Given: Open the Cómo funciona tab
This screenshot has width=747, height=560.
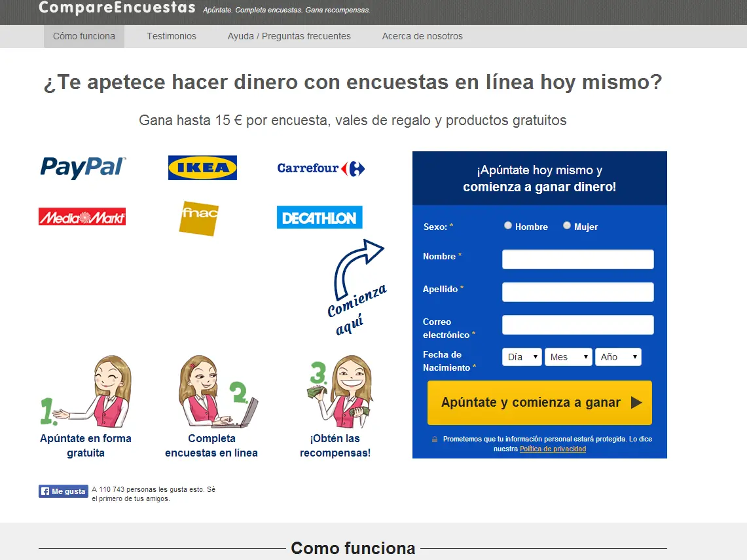Looking at the screenshot, I should pos(84,36).
